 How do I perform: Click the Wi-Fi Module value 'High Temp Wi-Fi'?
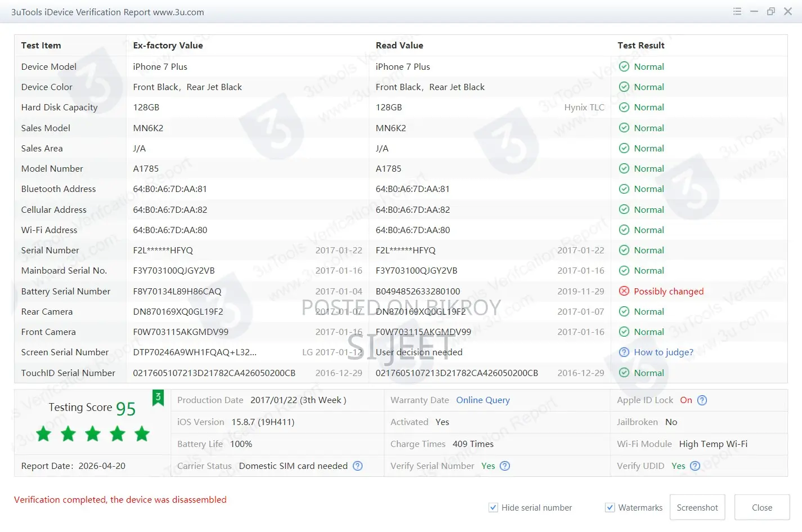coord(713,444)
